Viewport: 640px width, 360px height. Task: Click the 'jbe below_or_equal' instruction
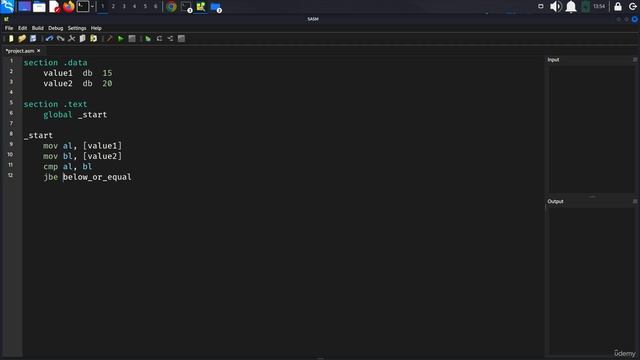click(87, 177)
